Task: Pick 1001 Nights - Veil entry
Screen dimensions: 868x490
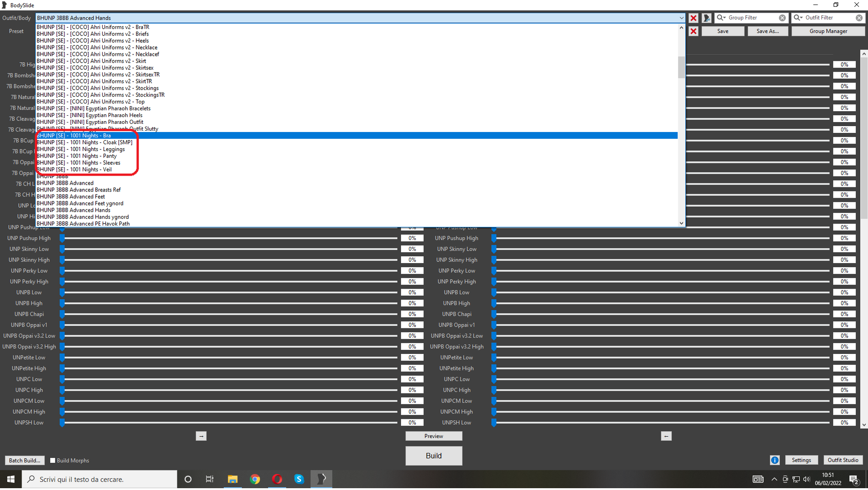Action: (357, 170)
